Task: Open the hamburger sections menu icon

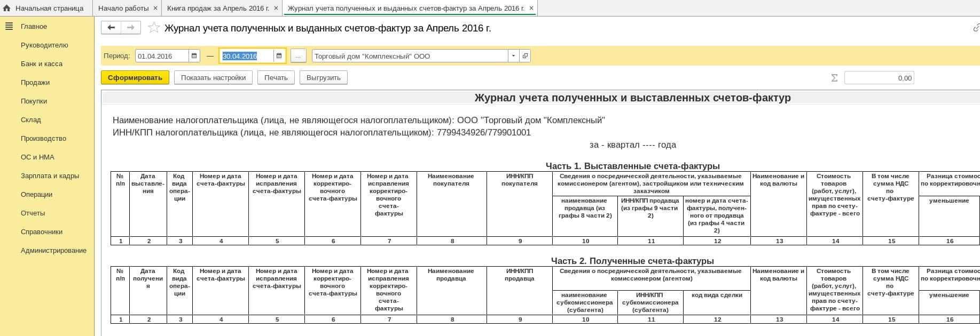Action: 9,26
